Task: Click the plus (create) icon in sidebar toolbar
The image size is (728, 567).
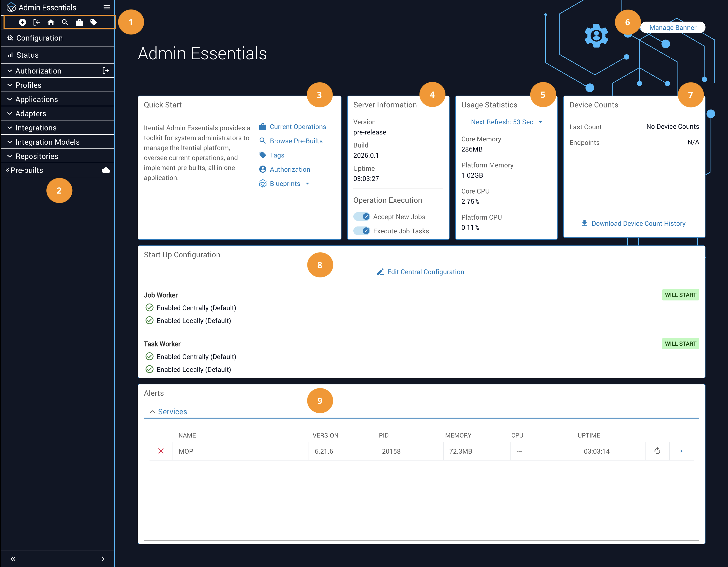Action: (22, 22)
